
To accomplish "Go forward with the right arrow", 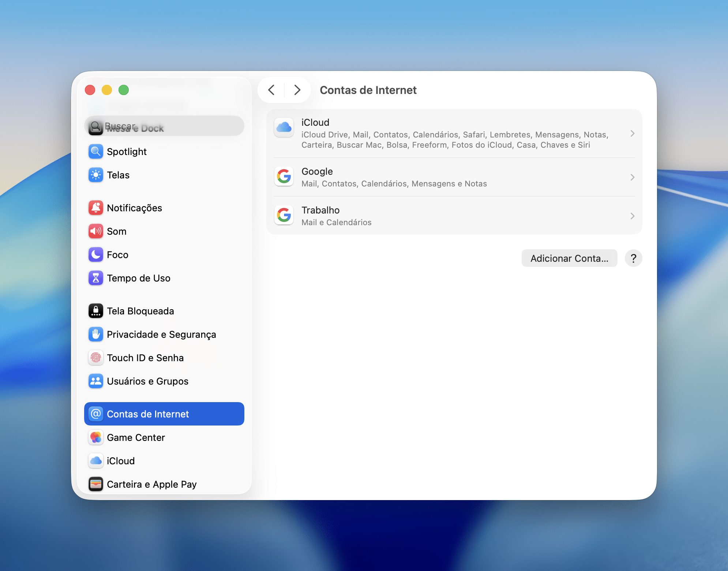I will 297,90.
